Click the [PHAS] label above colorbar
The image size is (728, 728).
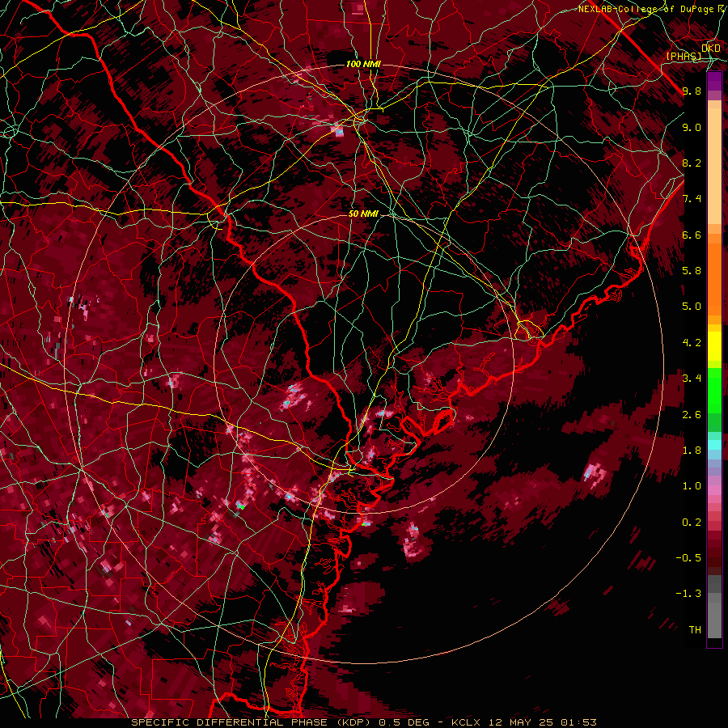(684, 56)
